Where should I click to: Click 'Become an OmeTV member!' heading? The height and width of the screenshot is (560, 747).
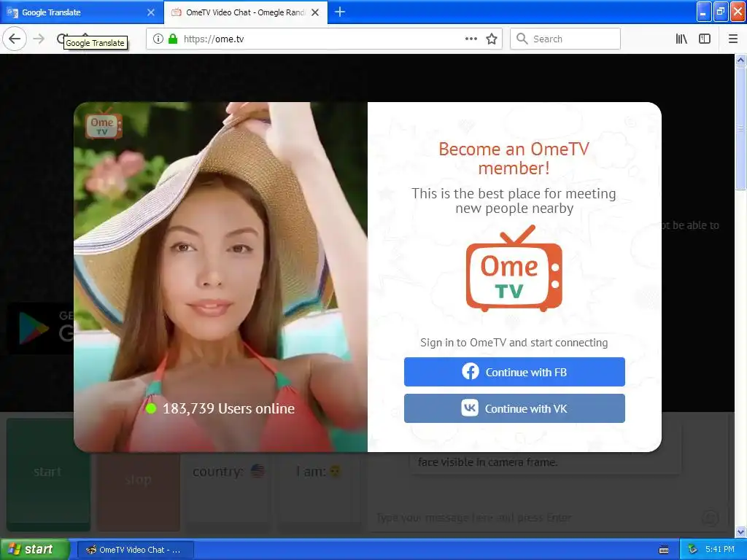(x=514, y=158)
